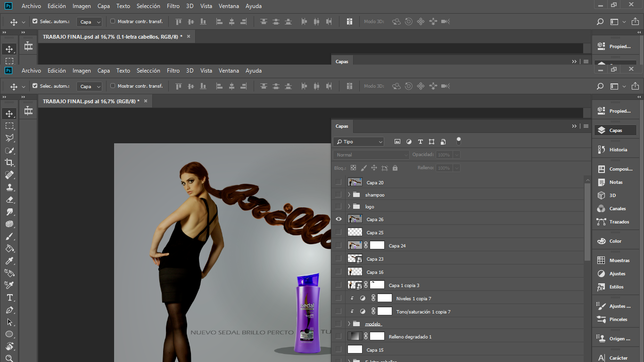The width and height of the screenshot is (644, 362).
Task: Open the Relleno value dropdown arrow
Action: point(457,168)
